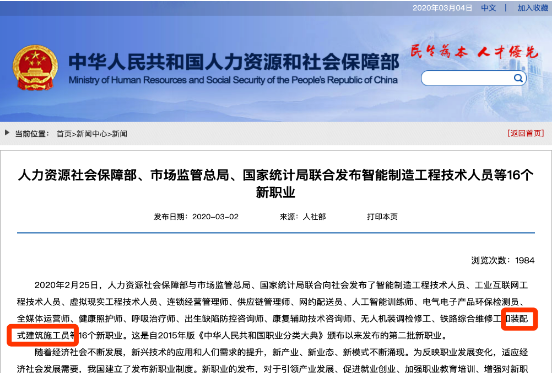Click the national emblem logo
This screenshot has width=552, height=379.
(35, 67)
